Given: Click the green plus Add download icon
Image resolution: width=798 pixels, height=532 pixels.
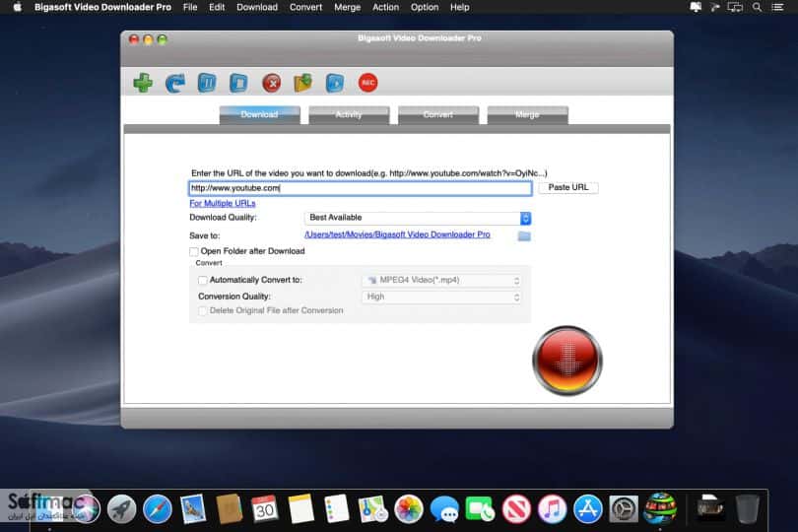Looking at the screenshot, I should pos(143,83).
